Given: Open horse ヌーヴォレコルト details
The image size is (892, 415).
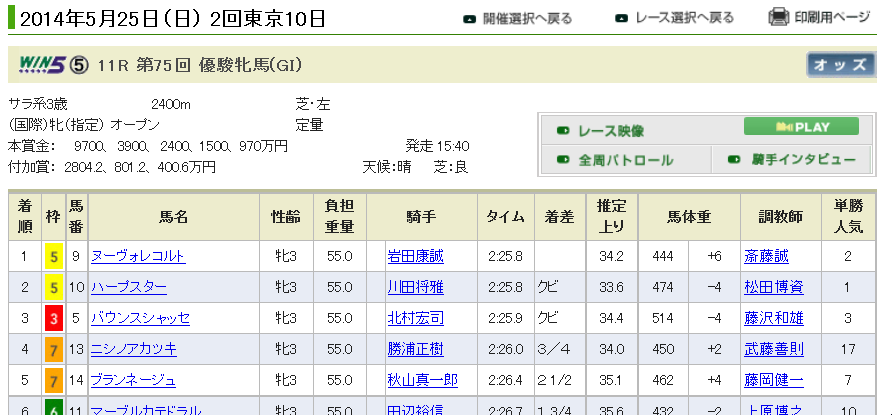Looking at the screenshot, I should click(x=138, y=256).
